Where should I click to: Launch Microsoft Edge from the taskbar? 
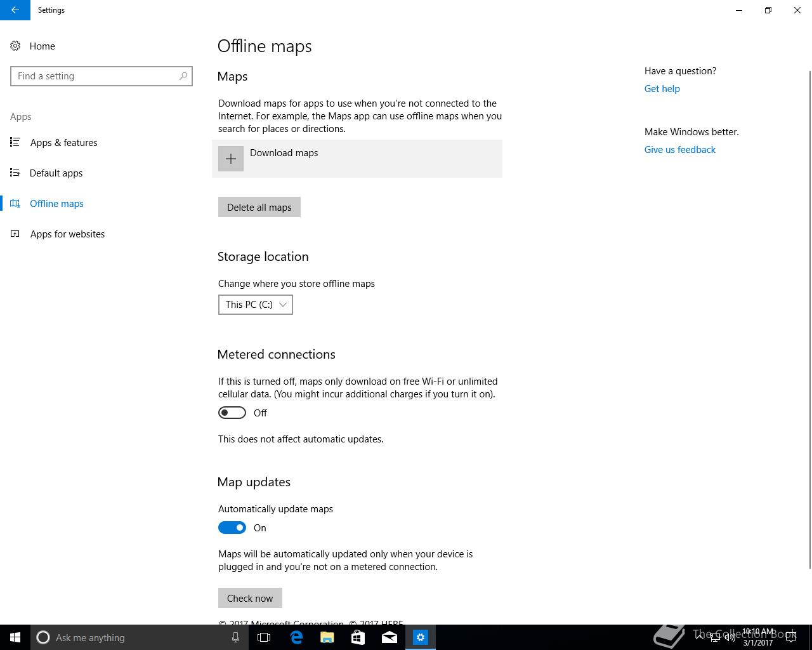coord(296,637)
